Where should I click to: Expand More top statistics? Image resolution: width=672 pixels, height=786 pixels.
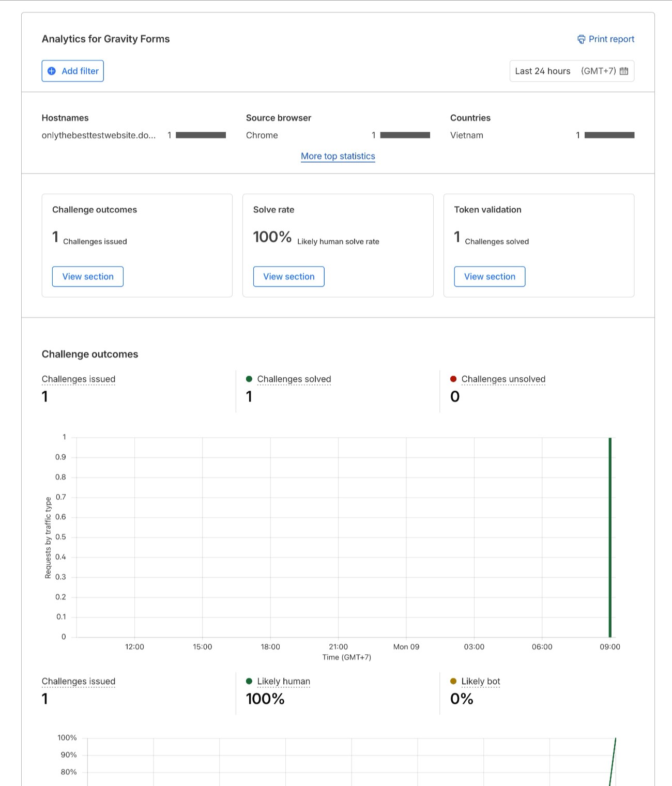pos(338,156)
